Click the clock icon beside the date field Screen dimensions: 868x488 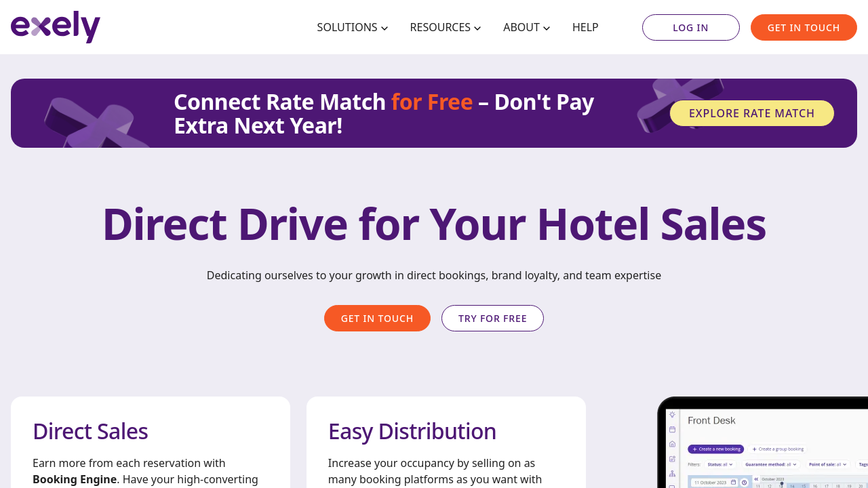click(x=744, y=483)
